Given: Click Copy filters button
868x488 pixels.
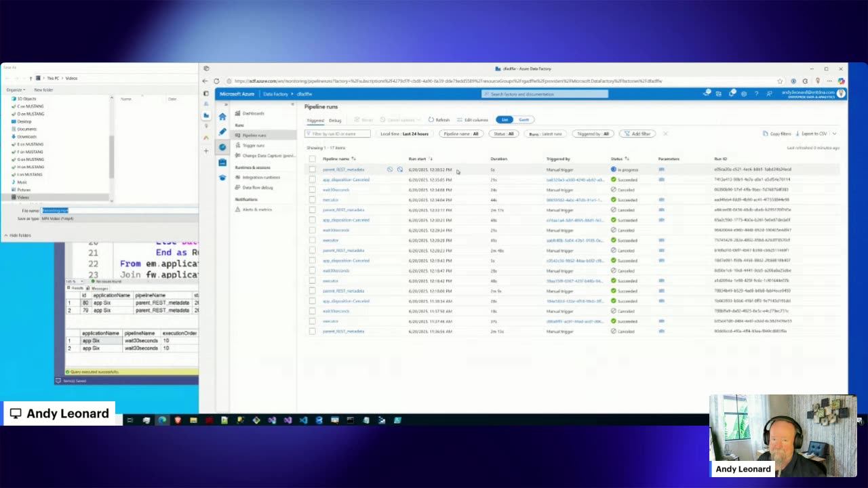Looking at the screenshot, I should 777,134.
